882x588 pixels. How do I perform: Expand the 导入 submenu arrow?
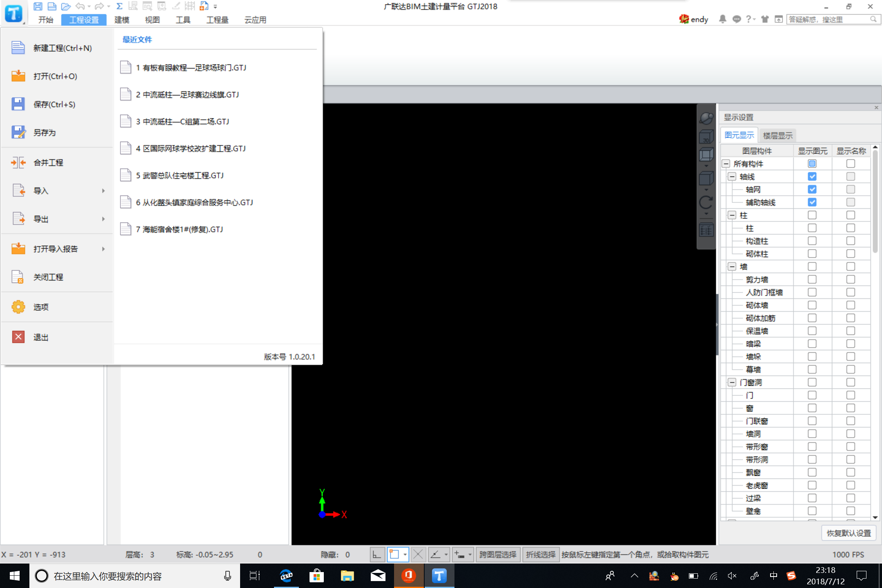pos(104,191)
